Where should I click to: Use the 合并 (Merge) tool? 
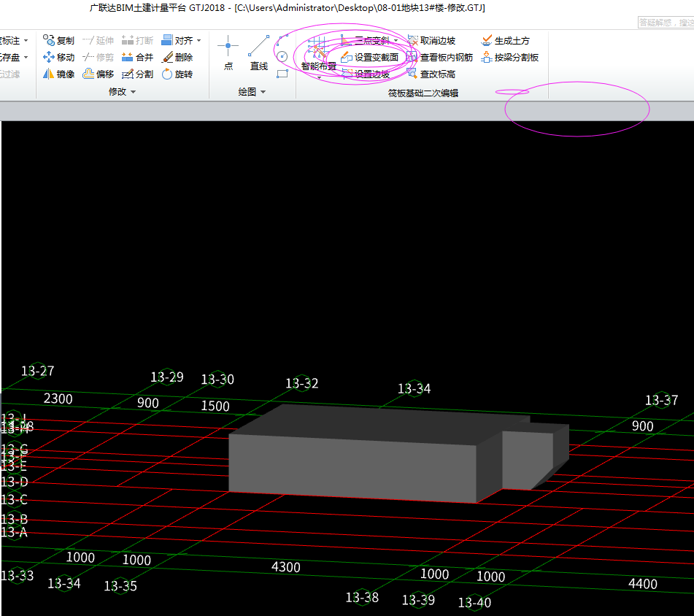click(137, 57)
